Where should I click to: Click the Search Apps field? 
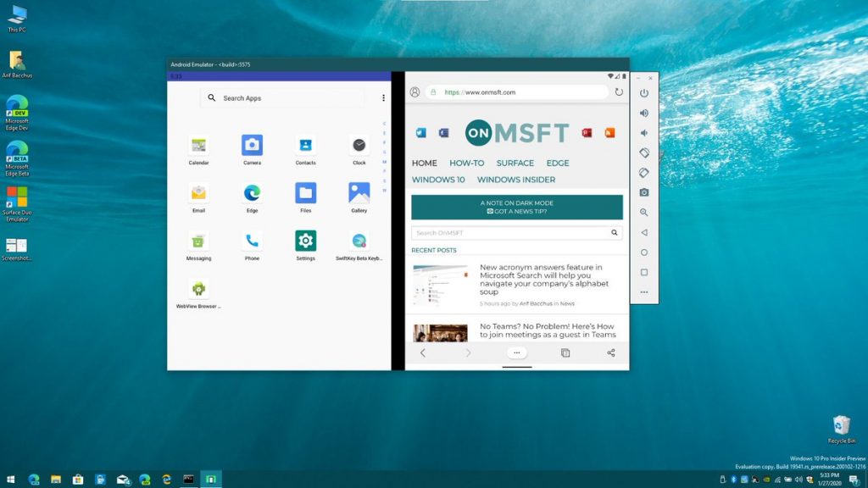[283, 98]
